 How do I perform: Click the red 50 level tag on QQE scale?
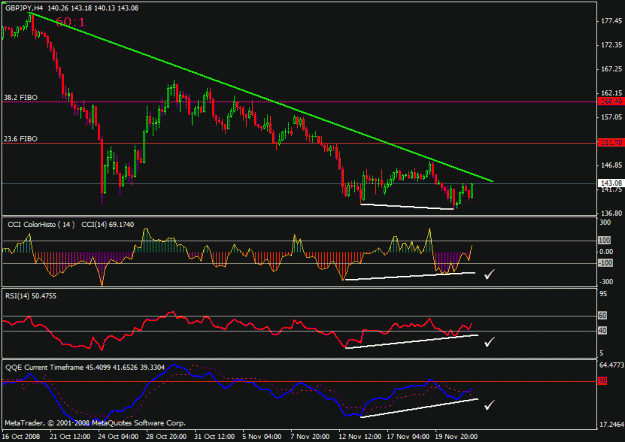(602, 381)
